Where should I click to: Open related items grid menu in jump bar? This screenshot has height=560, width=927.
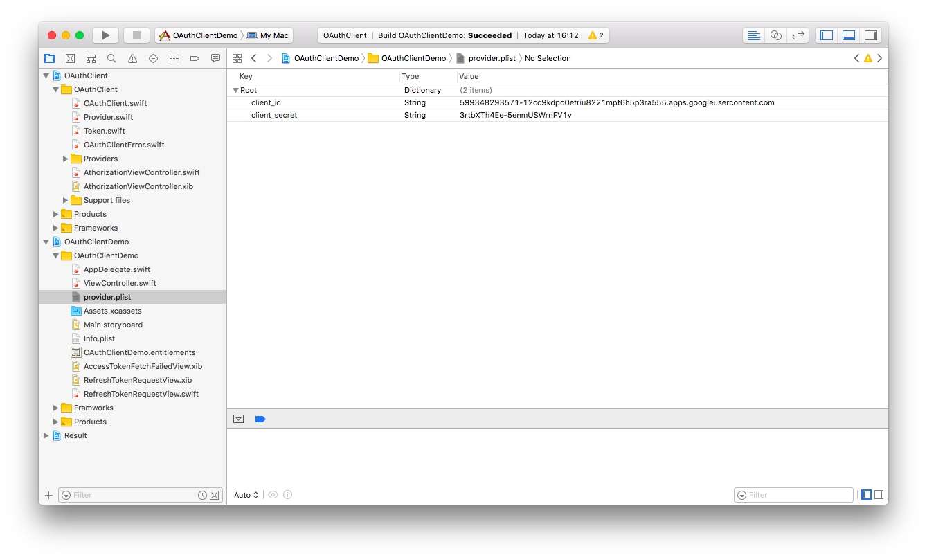tap(237, 58)
